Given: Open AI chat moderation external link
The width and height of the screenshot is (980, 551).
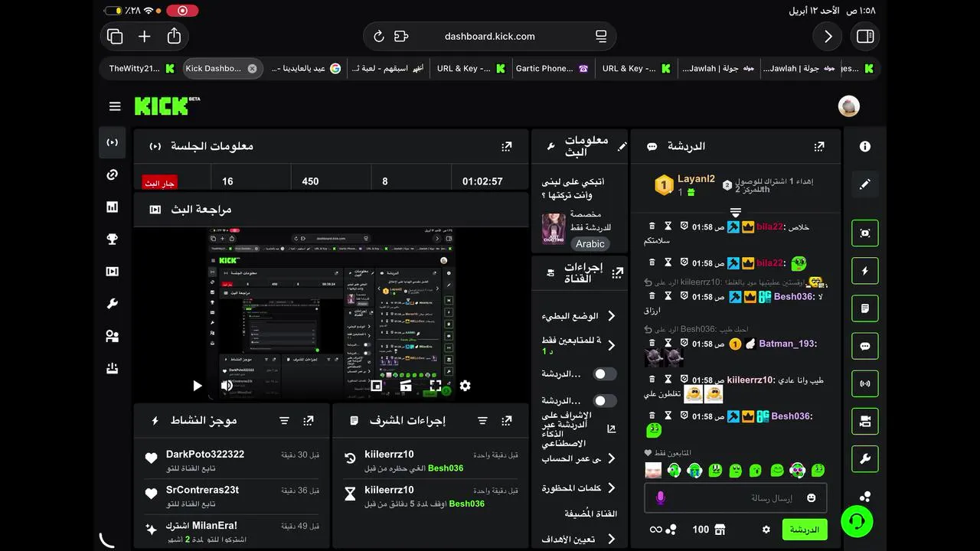Looking at the screenshot, I should [611, 429].
